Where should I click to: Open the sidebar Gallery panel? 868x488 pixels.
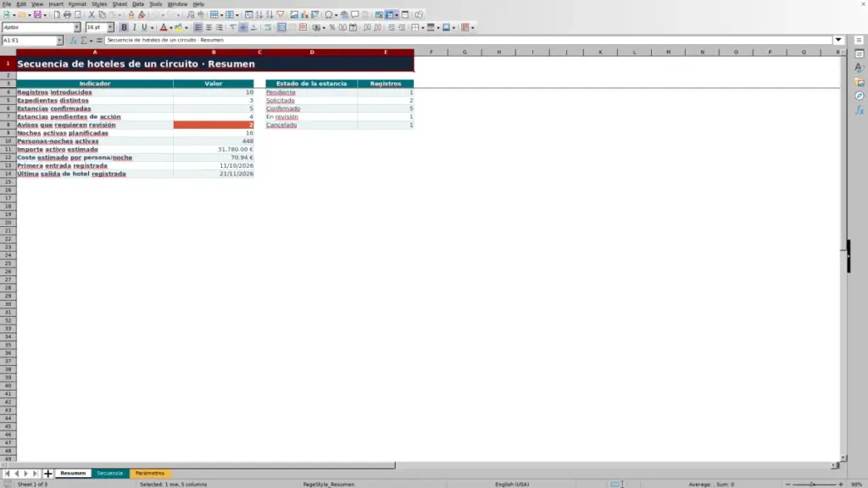click(x=860, y=82)
